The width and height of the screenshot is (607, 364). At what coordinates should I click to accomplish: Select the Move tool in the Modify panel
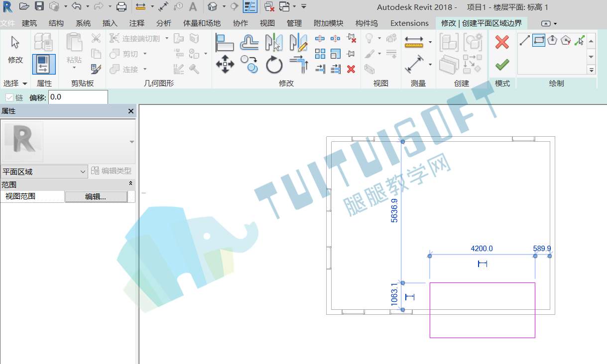225,65
